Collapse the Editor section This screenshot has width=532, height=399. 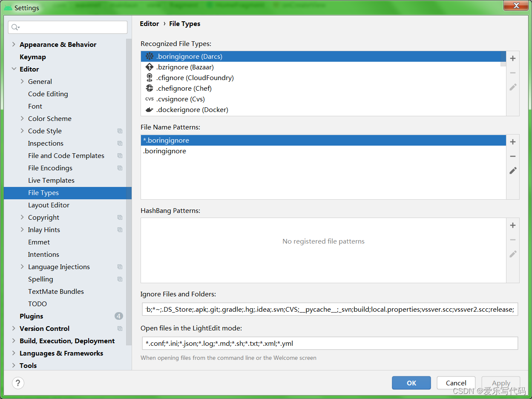pos(14,69)
